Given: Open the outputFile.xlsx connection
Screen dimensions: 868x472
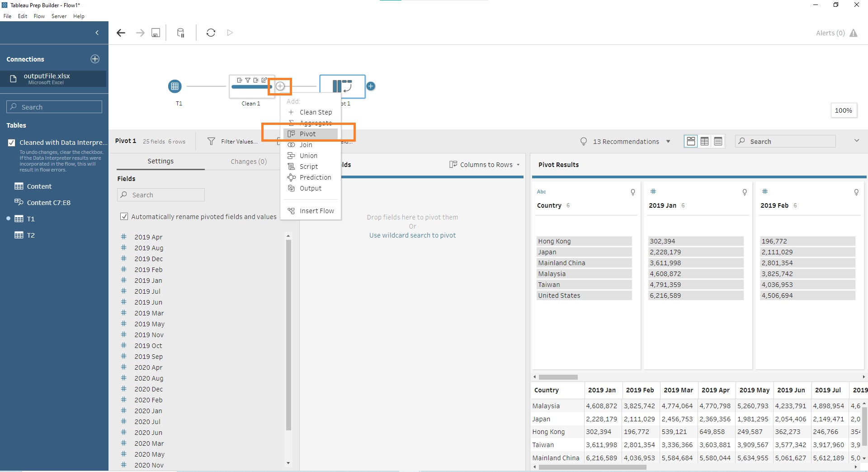Looking at the screenshot, I should point(53,79).
